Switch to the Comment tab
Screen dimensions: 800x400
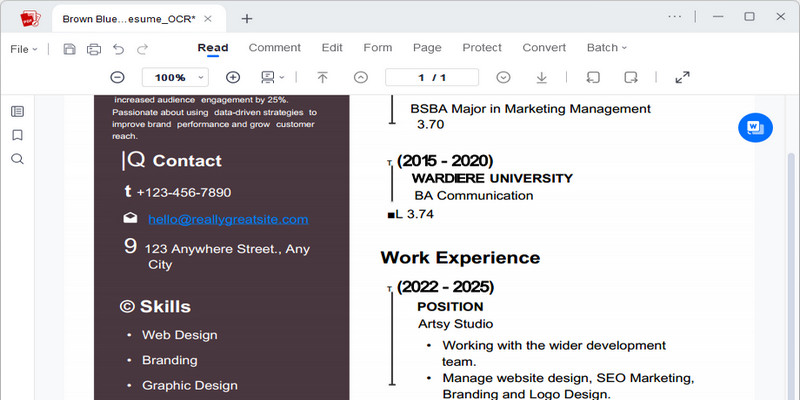tap(274, 48)
